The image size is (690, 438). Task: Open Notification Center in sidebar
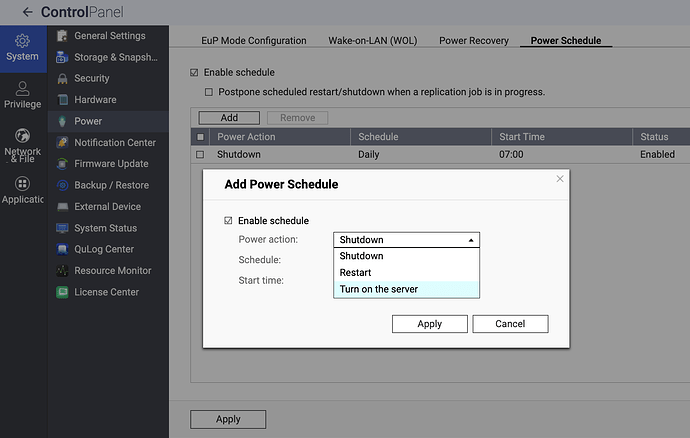[114, 143]
